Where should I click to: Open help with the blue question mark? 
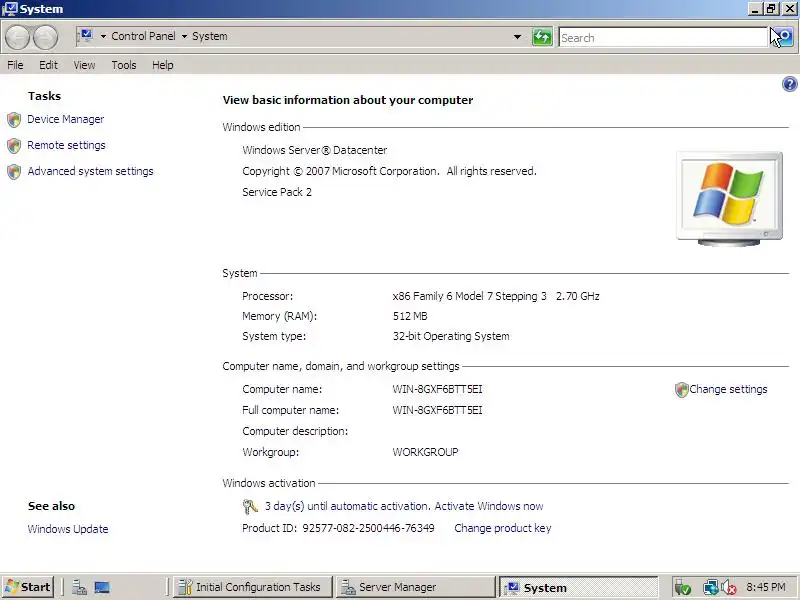pos(789,84)
